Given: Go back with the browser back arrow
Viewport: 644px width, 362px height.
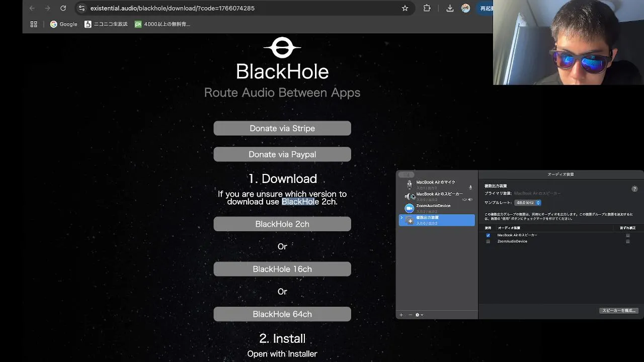Looking at the screenshot, I should tap(32, 8).
